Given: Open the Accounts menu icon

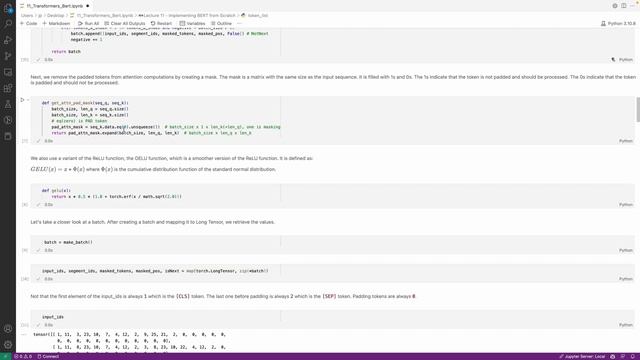Looking at the screenshot, I should 8,329.
